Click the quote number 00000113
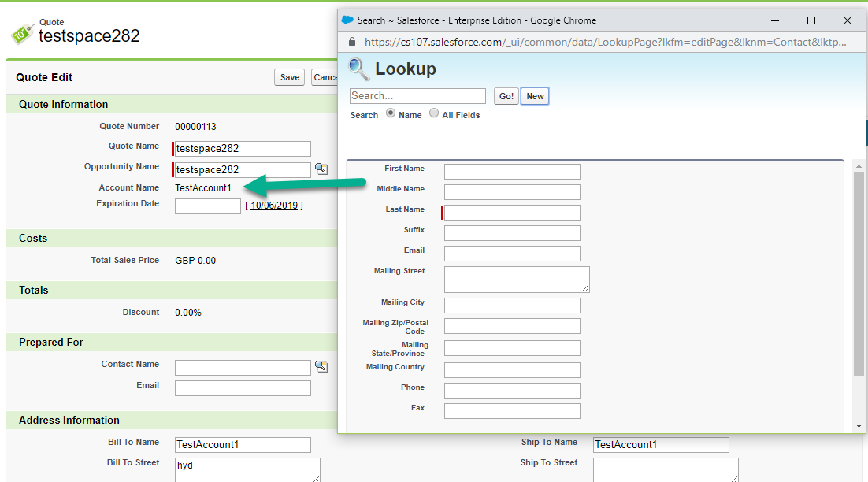Viewport: 868px width, 482px height. (x=195, y=127)
